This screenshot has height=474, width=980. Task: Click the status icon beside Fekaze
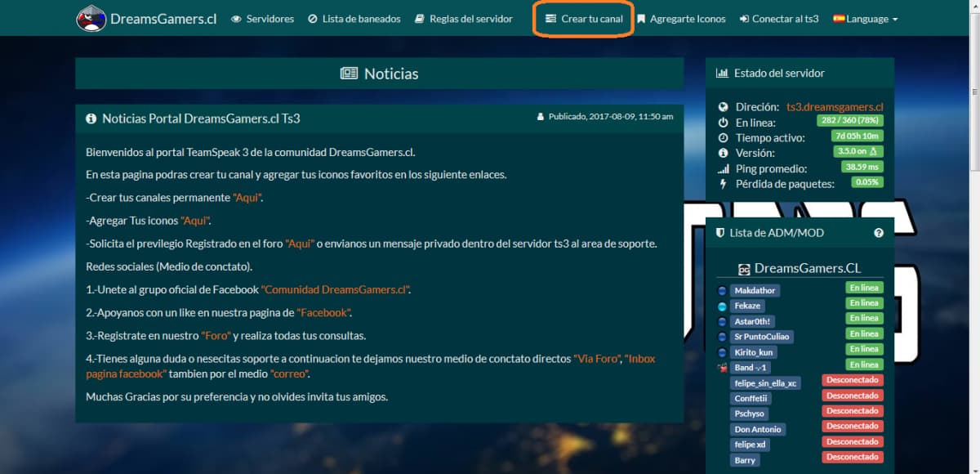722,306
